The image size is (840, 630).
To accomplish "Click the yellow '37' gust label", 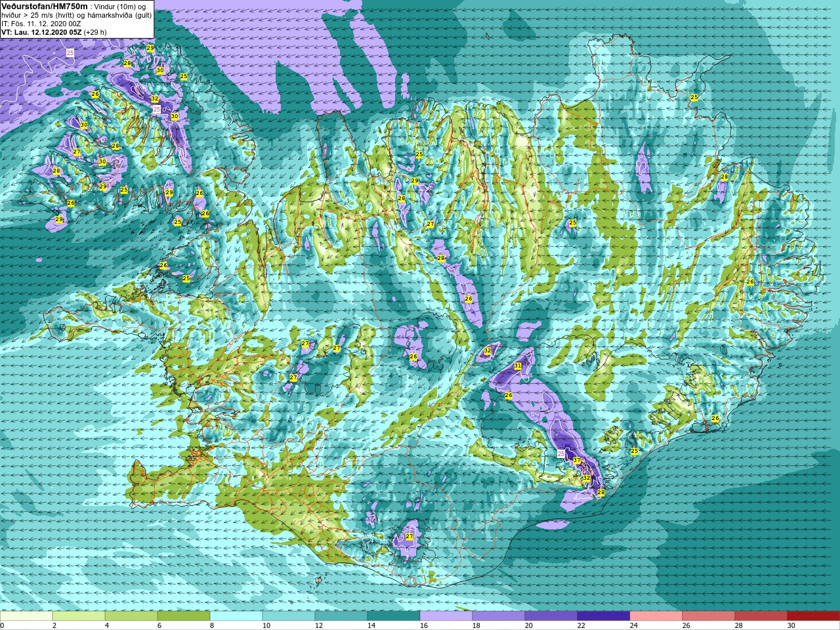I will tap(577, 461).
